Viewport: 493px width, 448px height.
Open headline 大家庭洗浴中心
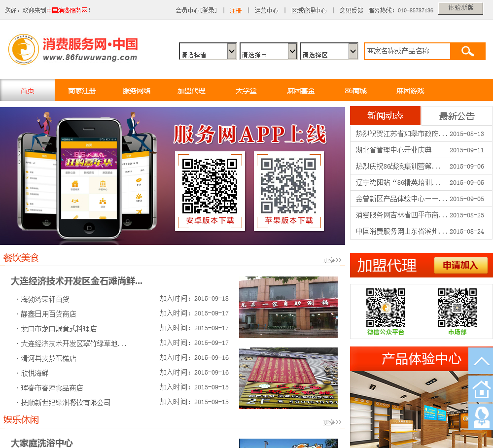coord(41,443)
